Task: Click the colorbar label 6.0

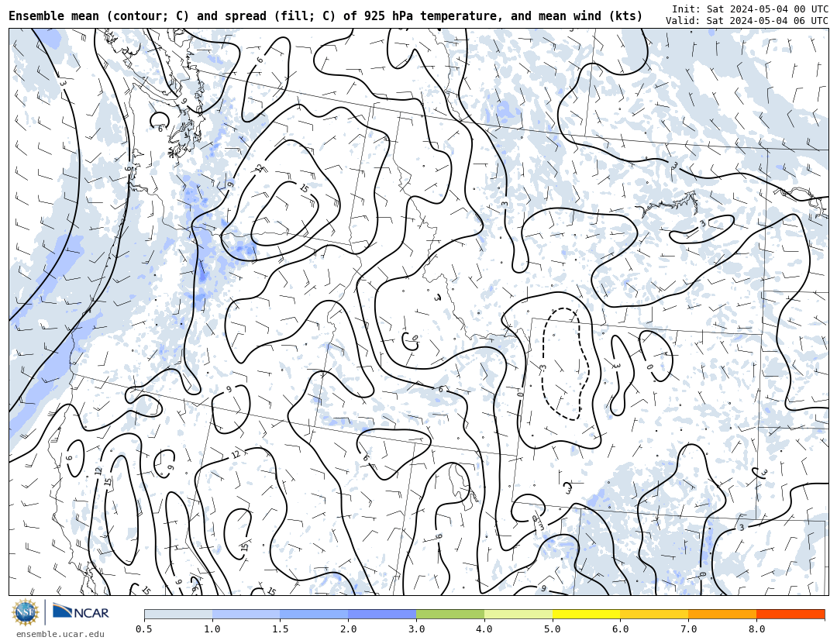Action: tap(620, 629)
